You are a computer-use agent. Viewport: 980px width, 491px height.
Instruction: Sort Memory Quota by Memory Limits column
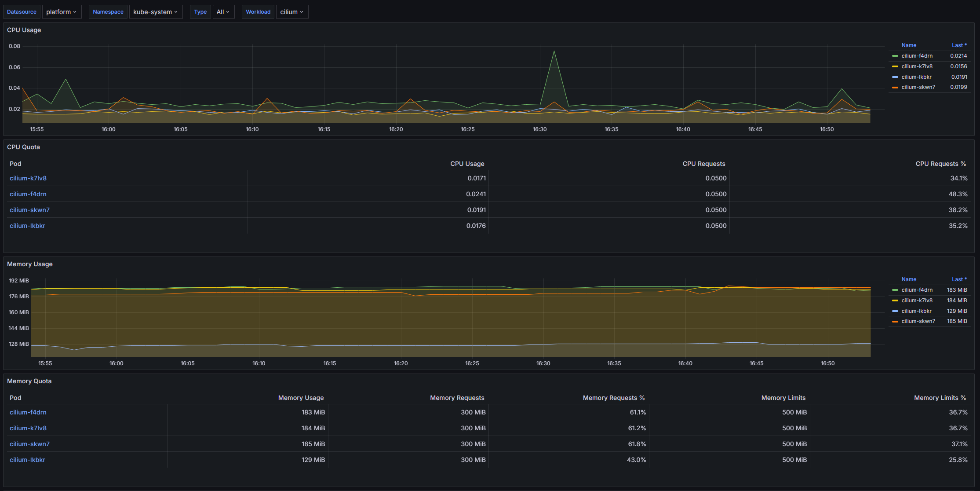[783, 398]
